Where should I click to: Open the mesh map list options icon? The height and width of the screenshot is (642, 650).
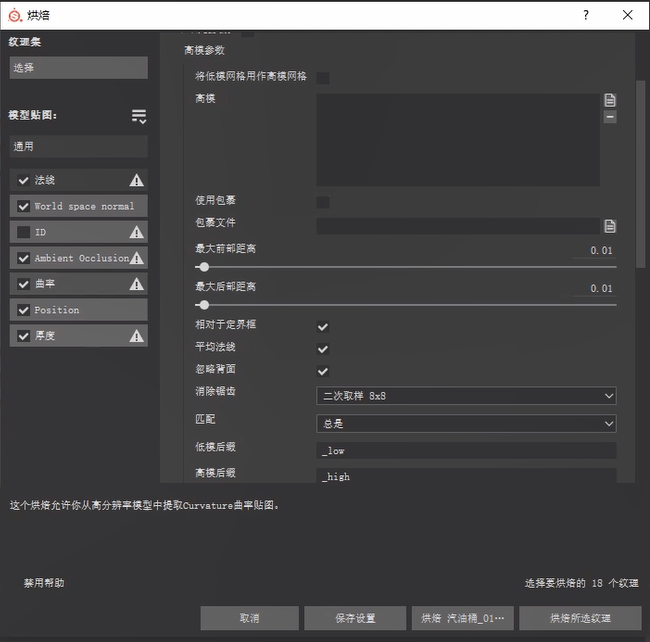point(138,117)
